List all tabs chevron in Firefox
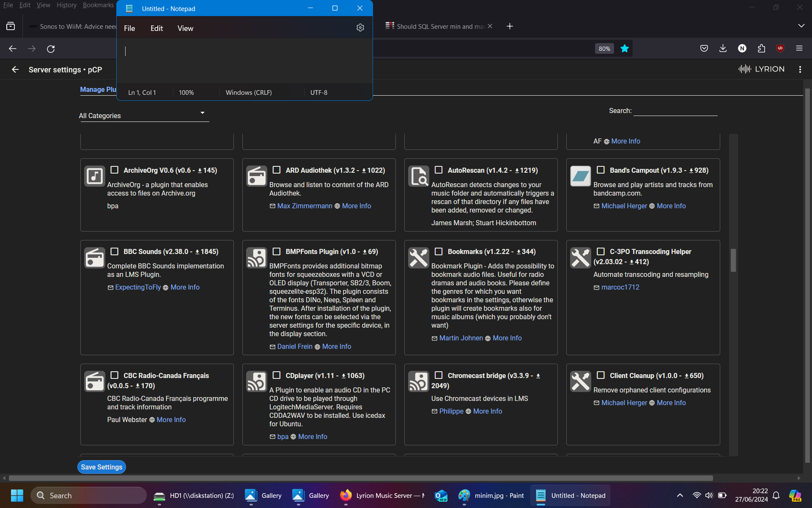 click(x=801, y=26)
